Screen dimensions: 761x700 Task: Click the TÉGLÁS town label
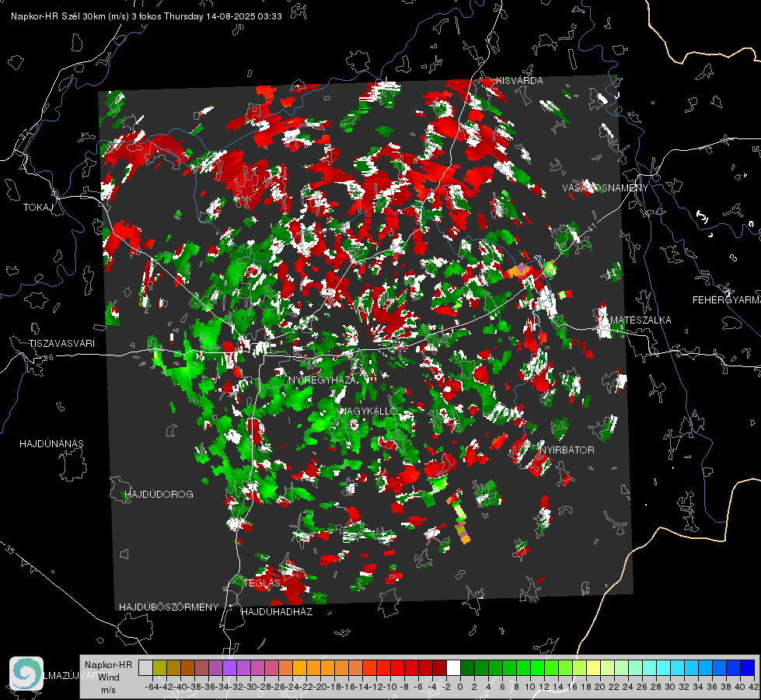click(262, 583)
